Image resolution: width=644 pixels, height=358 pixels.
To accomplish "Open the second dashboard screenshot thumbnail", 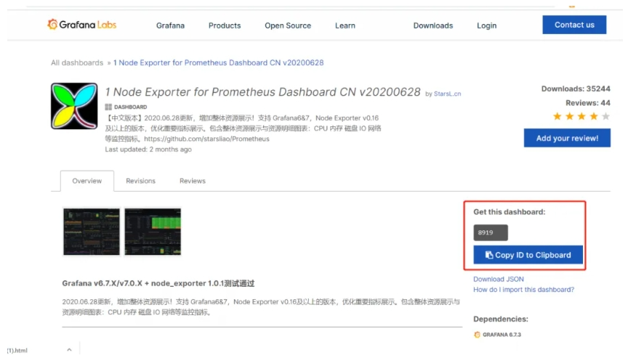I will (x=153, y=232).
